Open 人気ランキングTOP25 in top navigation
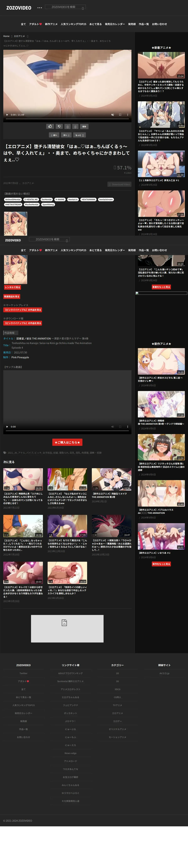Screen dimensions: 188x868 (x=73, y=24)
